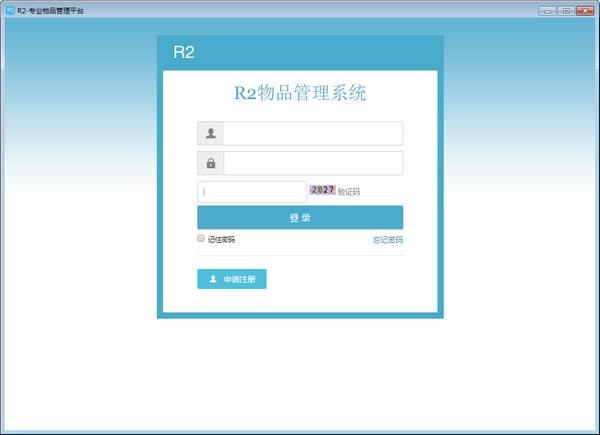Click the 记住密码 label text
The height and width of the screenshot is (435, 600).
pos(221,240)
